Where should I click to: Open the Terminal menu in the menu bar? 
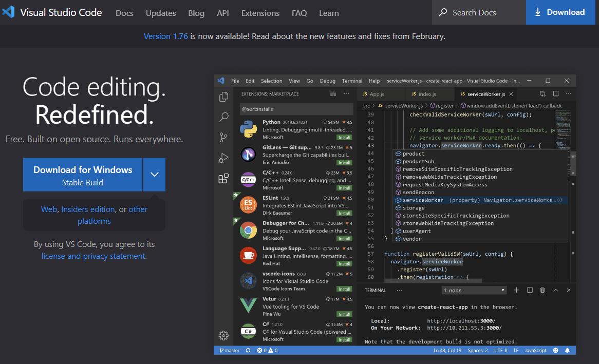pos(352,81)
